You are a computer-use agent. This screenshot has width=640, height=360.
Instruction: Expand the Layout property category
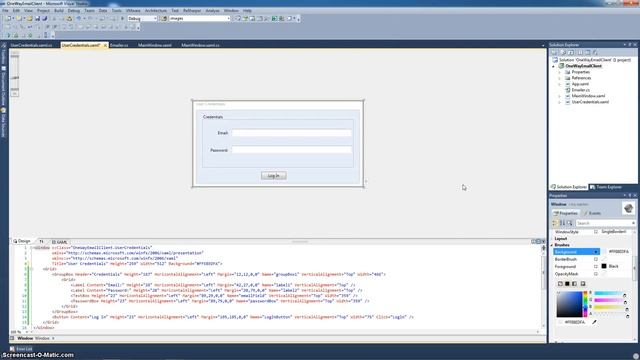(552, 239)
